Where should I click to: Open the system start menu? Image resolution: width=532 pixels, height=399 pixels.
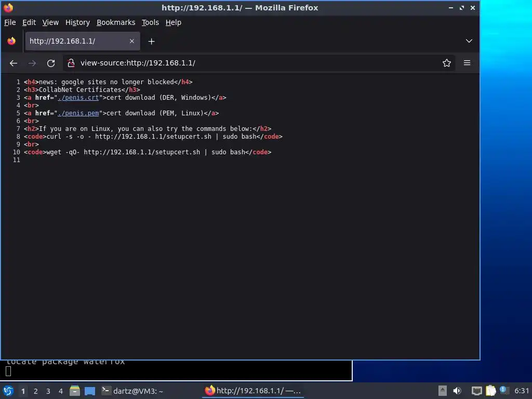8,391
